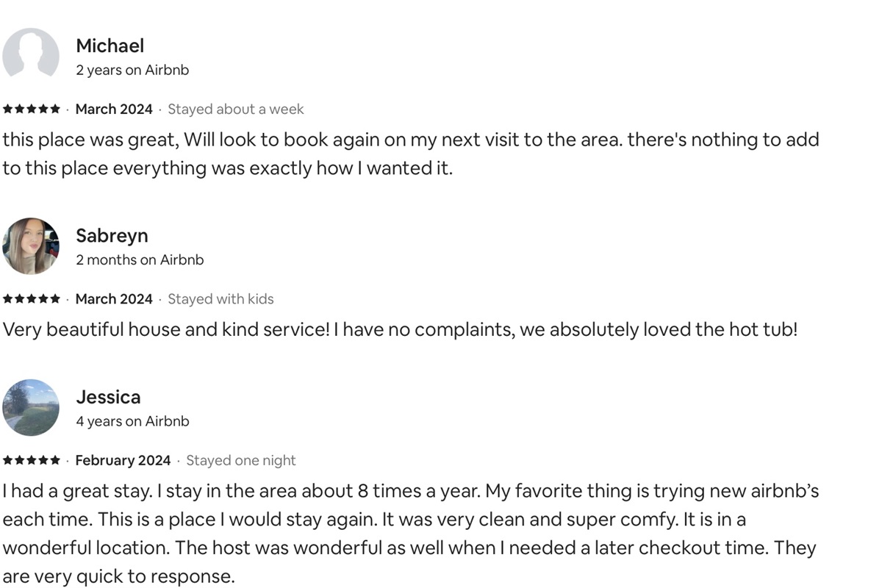This screenshot has width=882, height=588.
Task: Click Michael's default avatar icon
Action: tap(31, 54)
